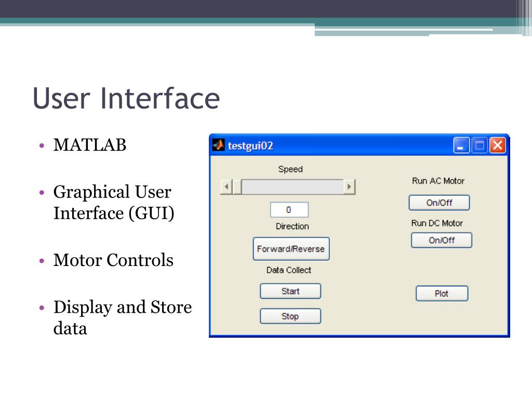Toggle the Run DC Motor On/Off button

pos(442,240)
